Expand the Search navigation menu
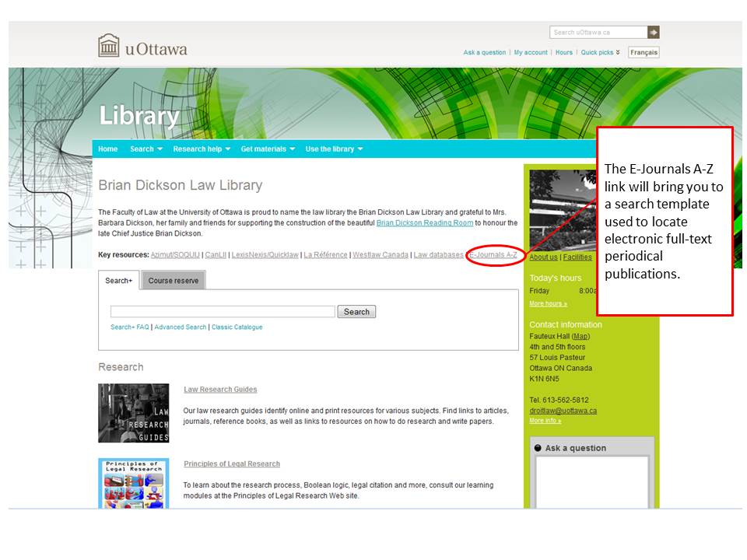The height and width of the screenshot is (560, 747). (x=146, y=149)
